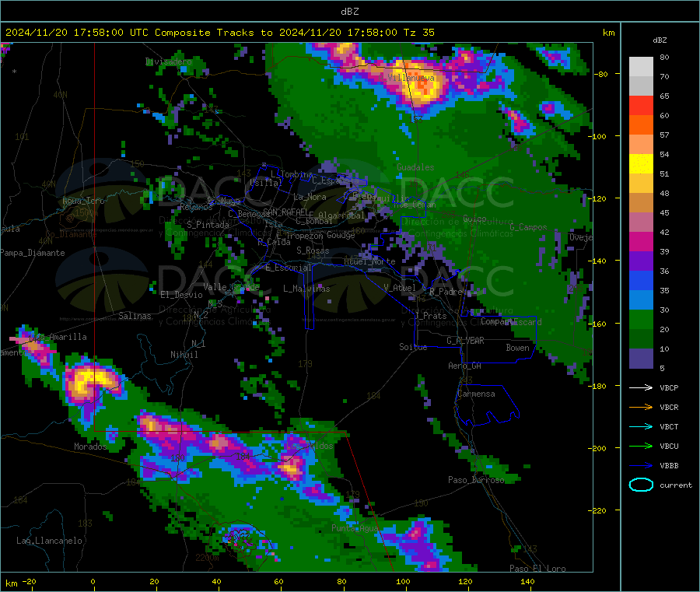This screenshot has height=592, width=700.
Task: Click the '140' x-axis km tick label
Action: [527, 582]
